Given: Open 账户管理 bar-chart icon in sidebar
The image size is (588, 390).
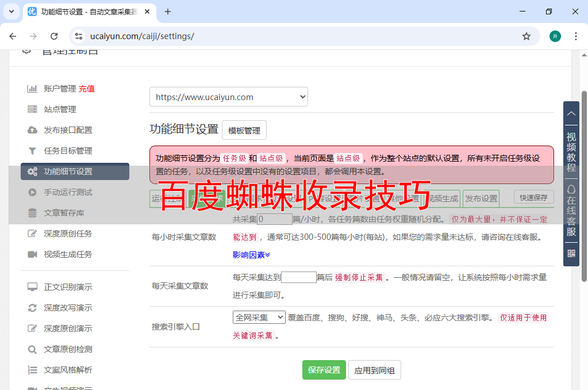Looking at the screenshot, I should 32,89.
